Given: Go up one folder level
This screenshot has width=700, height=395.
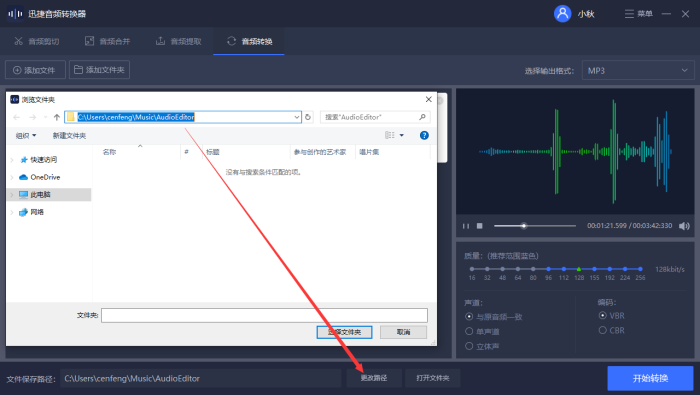Looking at the screenshot, I should [x=57, y=117].
